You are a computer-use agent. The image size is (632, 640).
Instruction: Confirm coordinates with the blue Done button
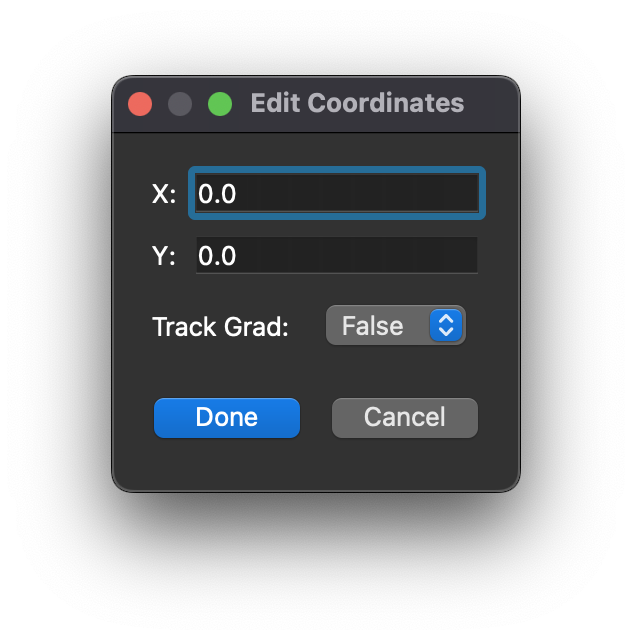pyautogui.click(x=227, y=418)
